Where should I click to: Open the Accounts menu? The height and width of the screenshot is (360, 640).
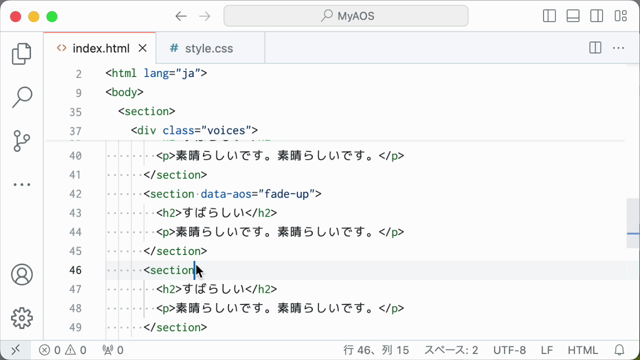coord(22,274)
